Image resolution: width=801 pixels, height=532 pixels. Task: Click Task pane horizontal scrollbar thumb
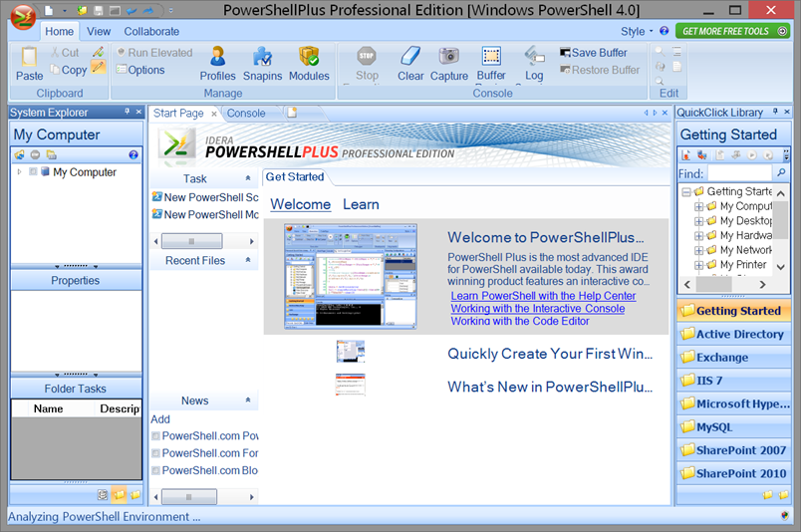coord(191,241)
